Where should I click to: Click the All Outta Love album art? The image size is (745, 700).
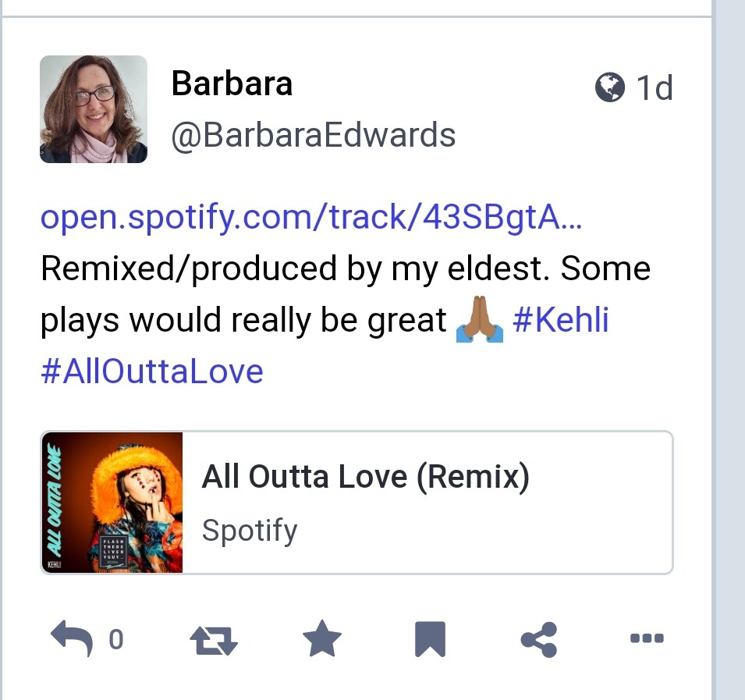(112, 503)
